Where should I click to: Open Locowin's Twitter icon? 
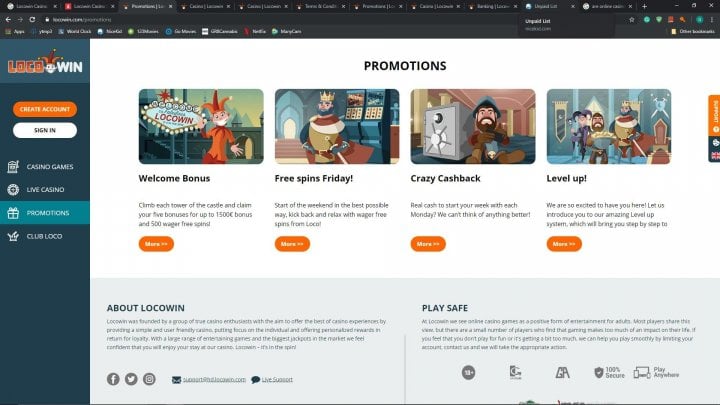[x=131, y=379]
